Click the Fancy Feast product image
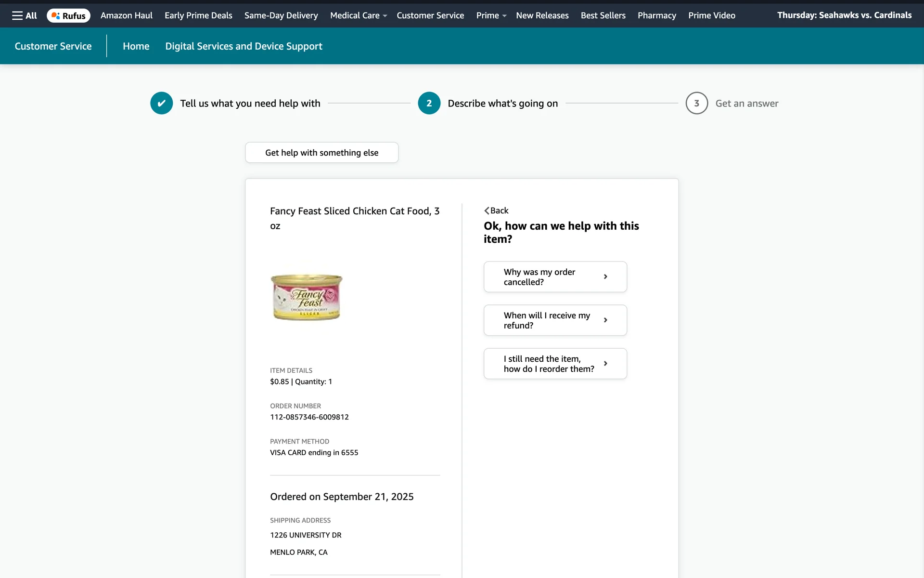Screen dimensions: 924x578 click(x=307, y=297)
